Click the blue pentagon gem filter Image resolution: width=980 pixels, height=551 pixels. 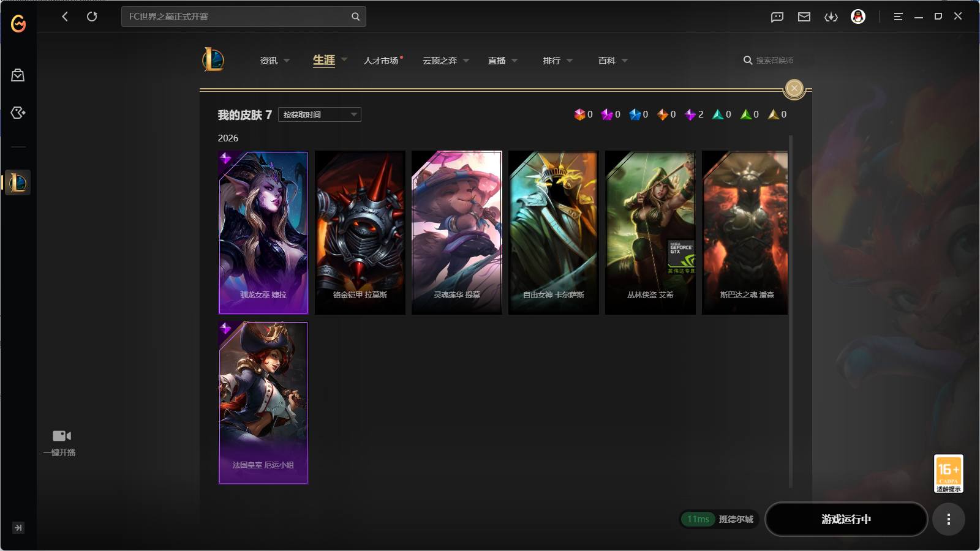pyautogui.click(x=635, y=114)
